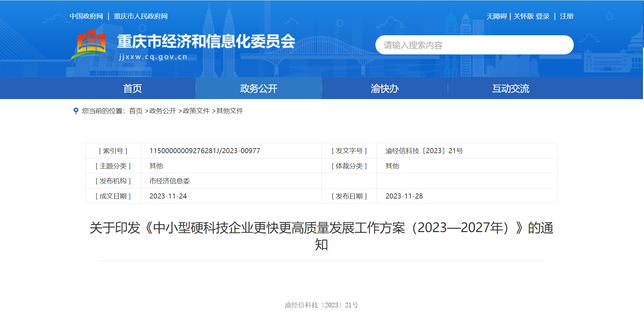Open the 渝快办 navigation tab
This screenshot has height=311, width=644.
pos(385,88)
